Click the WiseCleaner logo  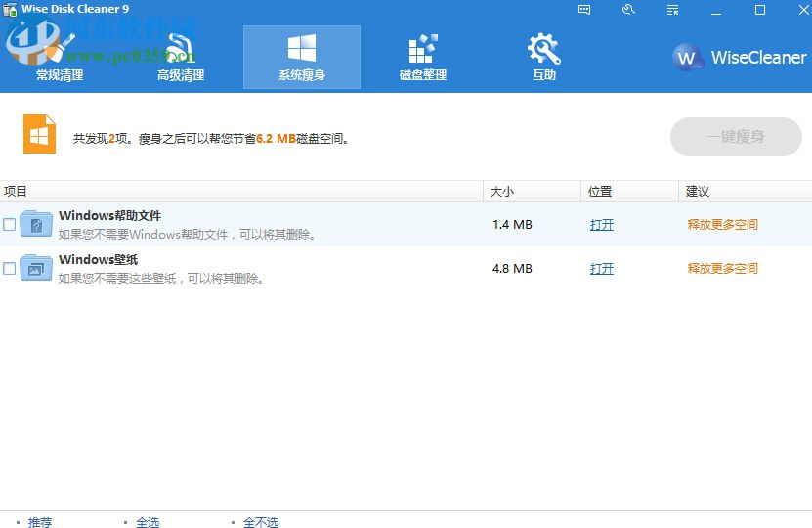pyautogui.click(x=740, y=57)
